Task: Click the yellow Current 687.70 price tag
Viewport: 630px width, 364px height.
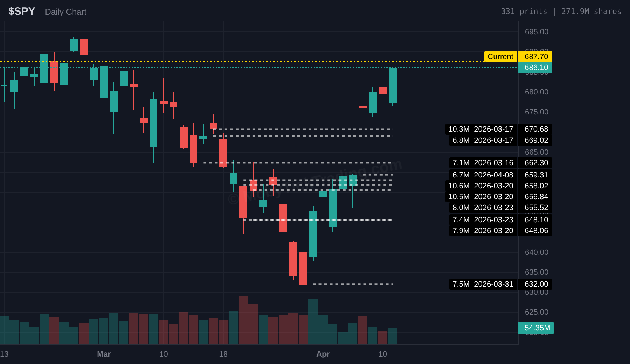Action: (518, 57)
